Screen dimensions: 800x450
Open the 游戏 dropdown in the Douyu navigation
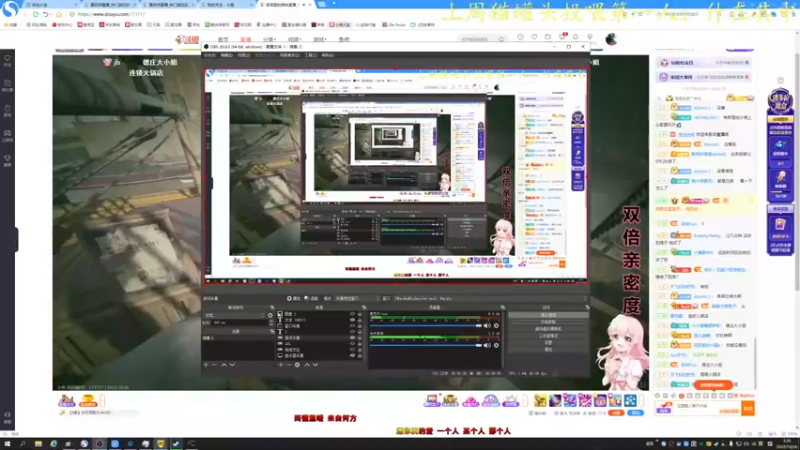coord(319,39)
